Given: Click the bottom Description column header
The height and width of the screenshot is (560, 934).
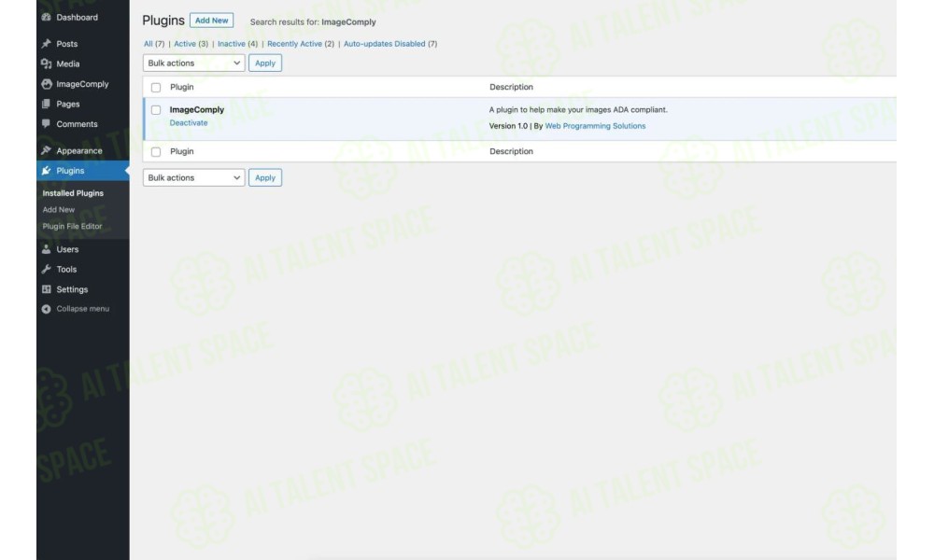Looking at the screenshot, I should [511, 151].
